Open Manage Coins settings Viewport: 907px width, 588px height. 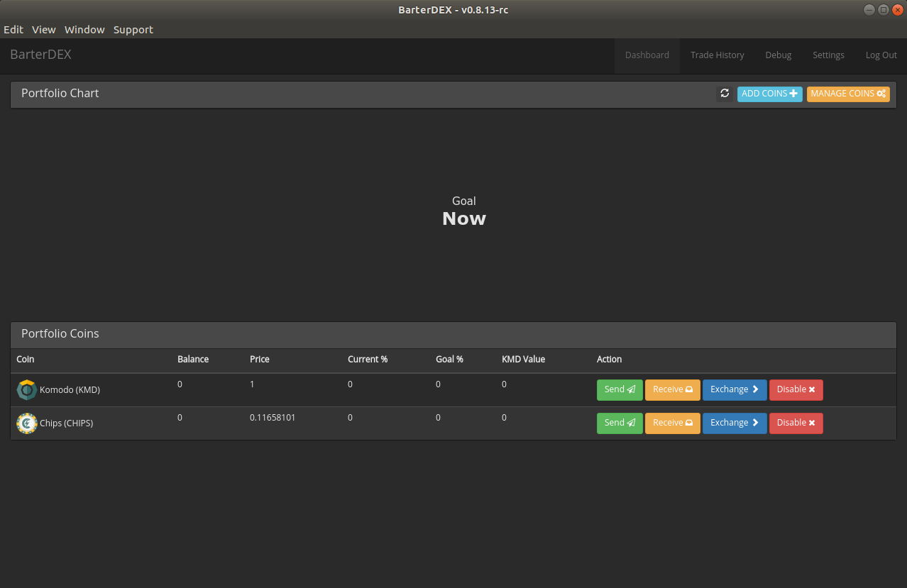(x=848, y=94)
